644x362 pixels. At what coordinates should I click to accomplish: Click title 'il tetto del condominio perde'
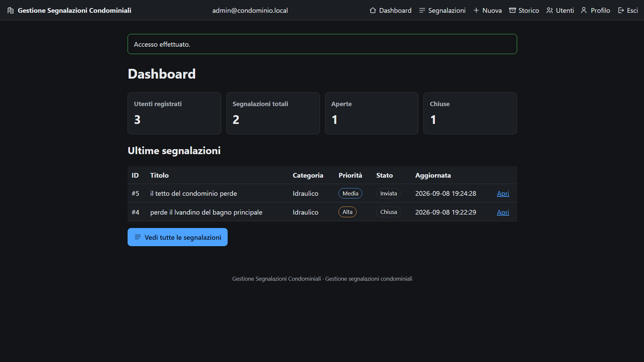[x=194, y=193]
